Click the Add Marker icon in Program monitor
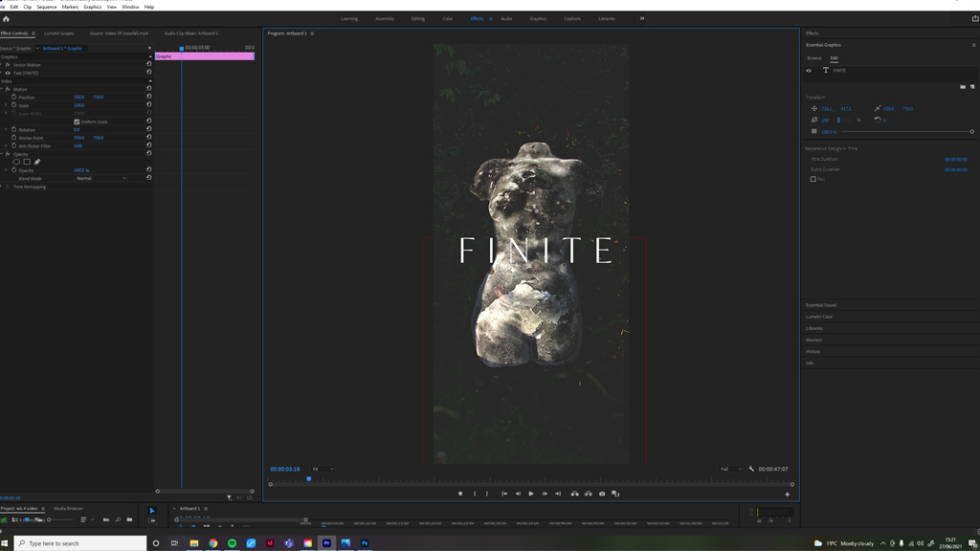Screen dimensions: 980x551 coord(460,494)
